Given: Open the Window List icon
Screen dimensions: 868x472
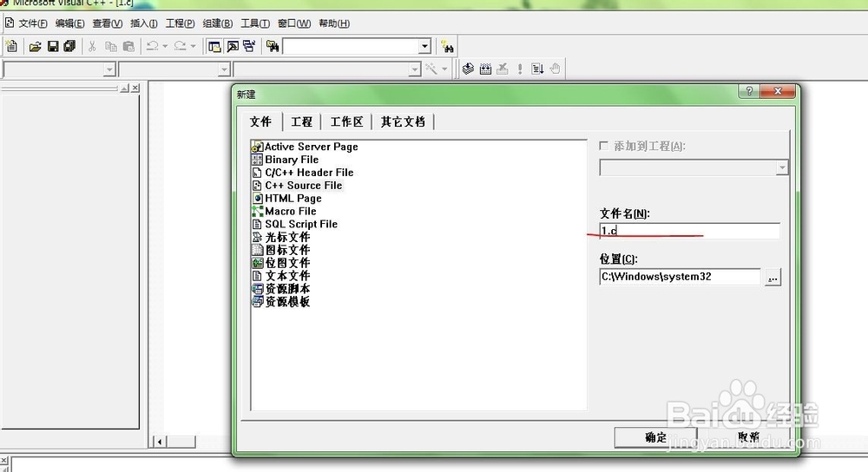Looking at the screenshot, I should 249,47.
